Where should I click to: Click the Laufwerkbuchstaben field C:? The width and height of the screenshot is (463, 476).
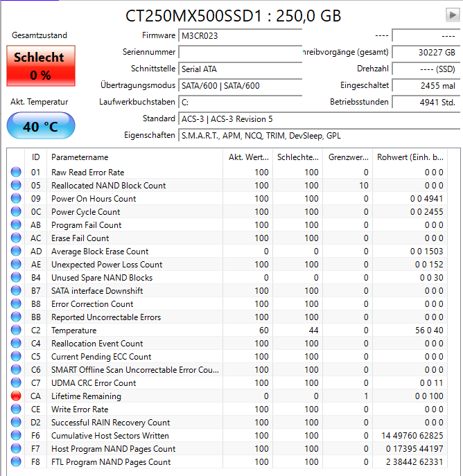coord(240,103)
